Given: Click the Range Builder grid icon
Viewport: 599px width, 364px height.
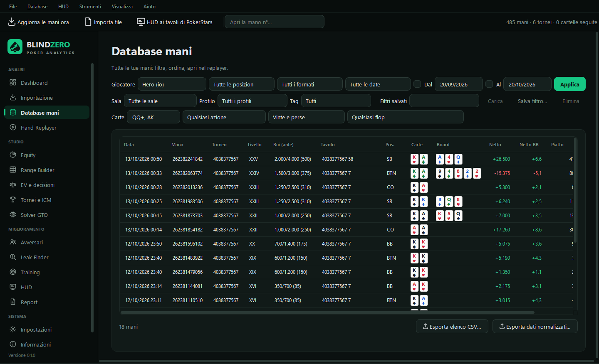Looking at the screenshot, I should pyautogui.click(x=13, y=170).
